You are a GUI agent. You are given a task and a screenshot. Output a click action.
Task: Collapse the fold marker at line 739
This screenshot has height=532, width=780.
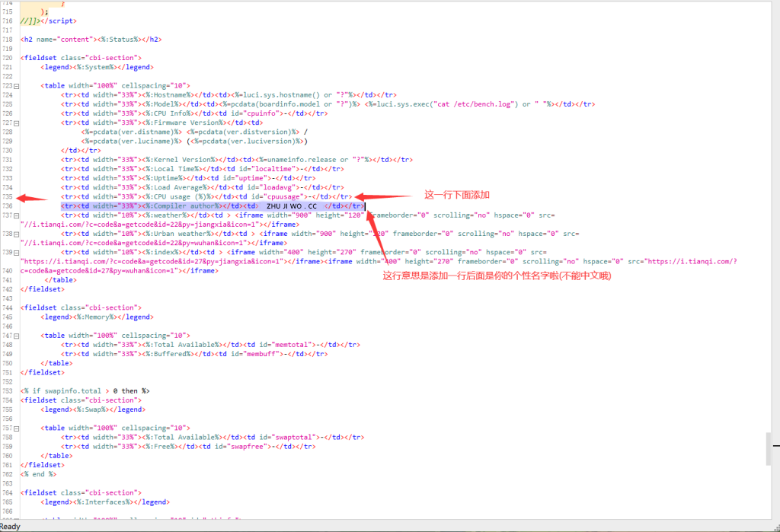tap(17, 252)
